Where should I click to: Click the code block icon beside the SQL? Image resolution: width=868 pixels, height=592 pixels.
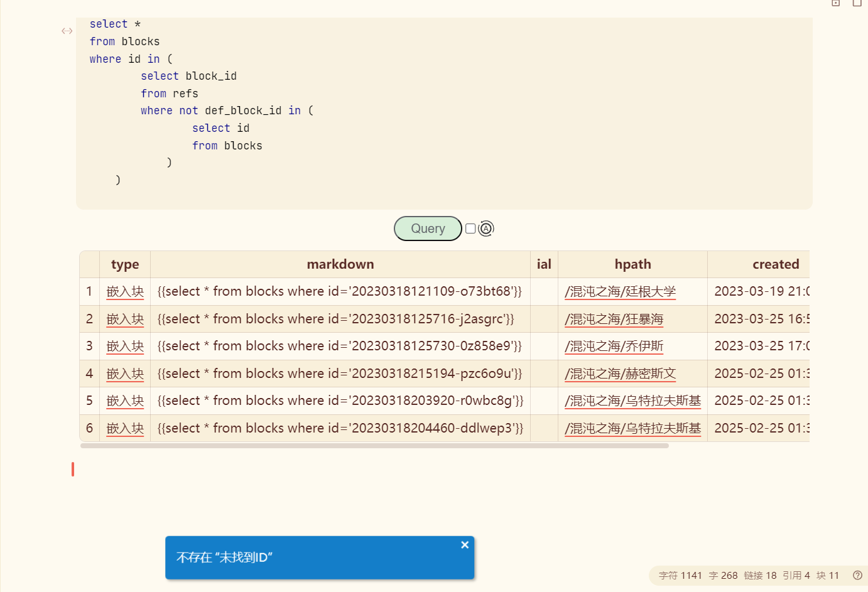(67, 31)
